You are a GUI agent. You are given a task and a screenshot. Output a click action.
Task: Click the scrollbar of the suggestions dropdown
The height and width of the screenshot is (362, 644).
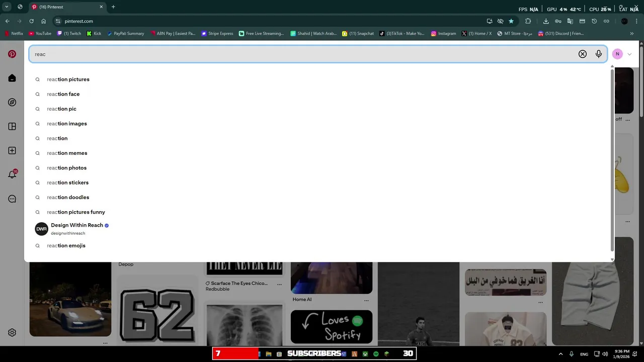[x=612, y=161]
